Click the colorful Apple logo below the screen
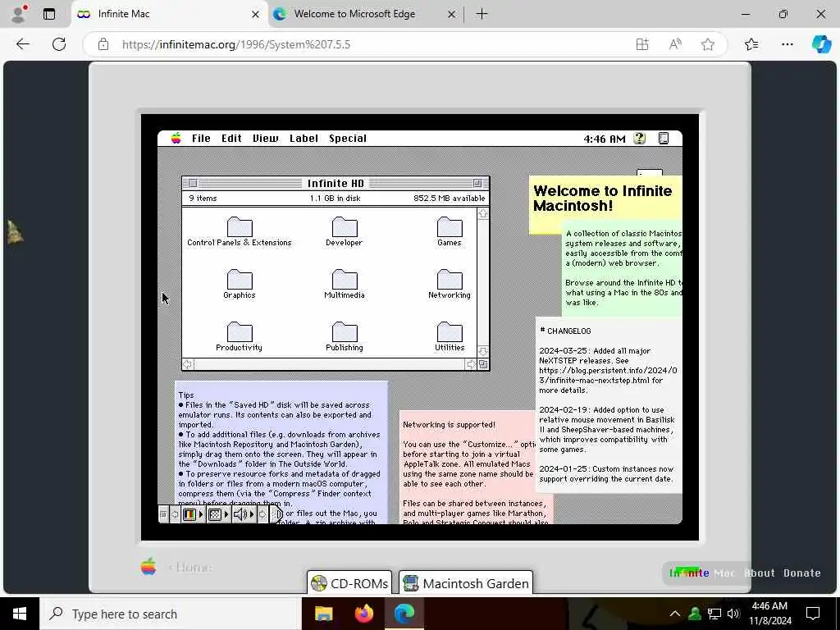Screen dimensions: 840x630 pyautogui.click(x=148, y=566)
